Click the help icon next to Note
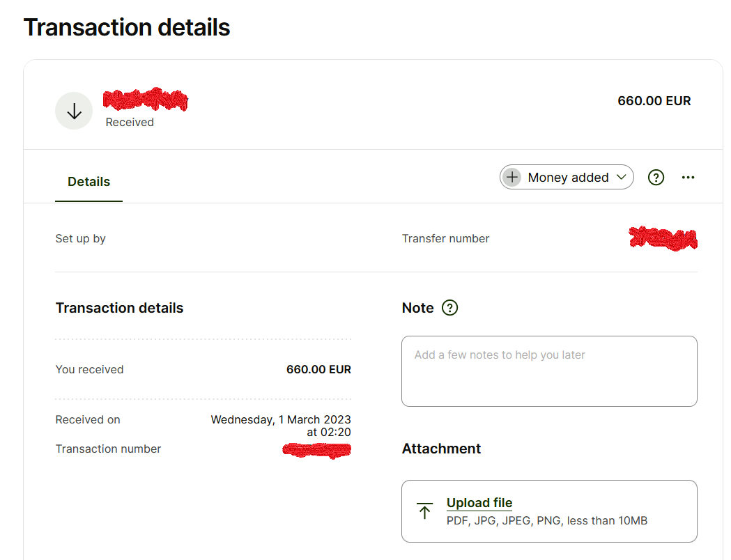Viewport: 731px width, 560px height. [x=450, y=308]
